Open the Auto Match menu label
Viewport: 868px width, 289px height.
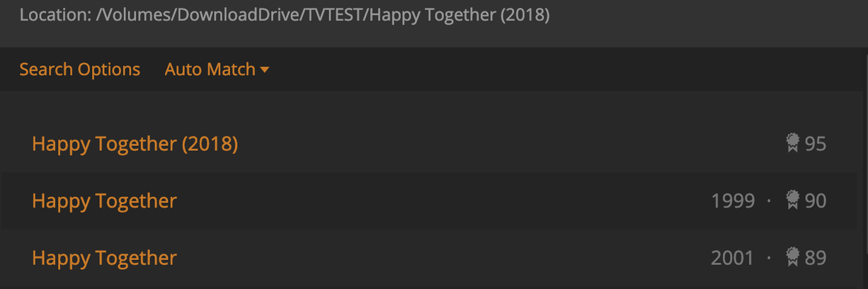click(x=210, y=69)
